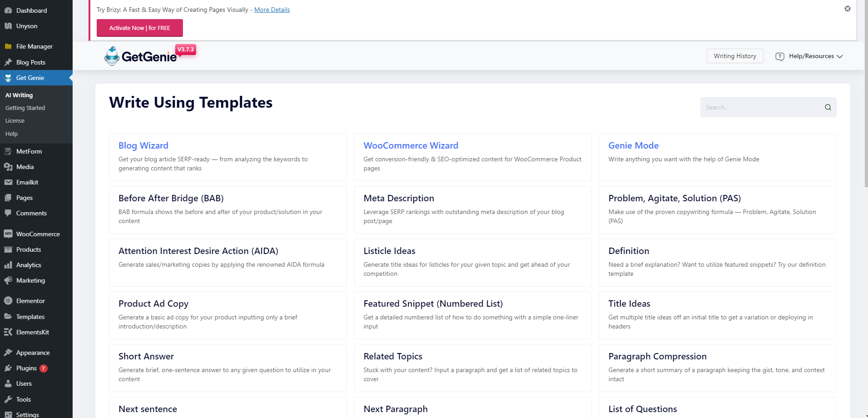Select the Paragraph Compression template
Screen dimensions: 868x418
coord(718,368)
